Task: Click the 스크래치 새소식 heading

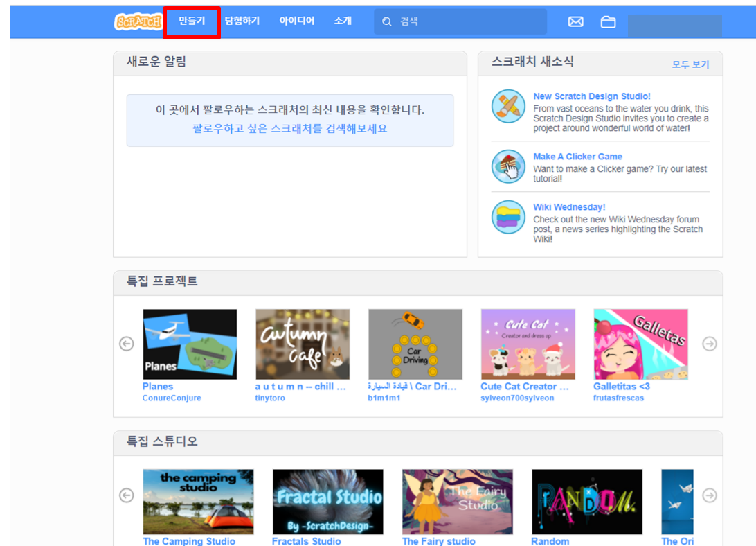Action: point(532,61)
